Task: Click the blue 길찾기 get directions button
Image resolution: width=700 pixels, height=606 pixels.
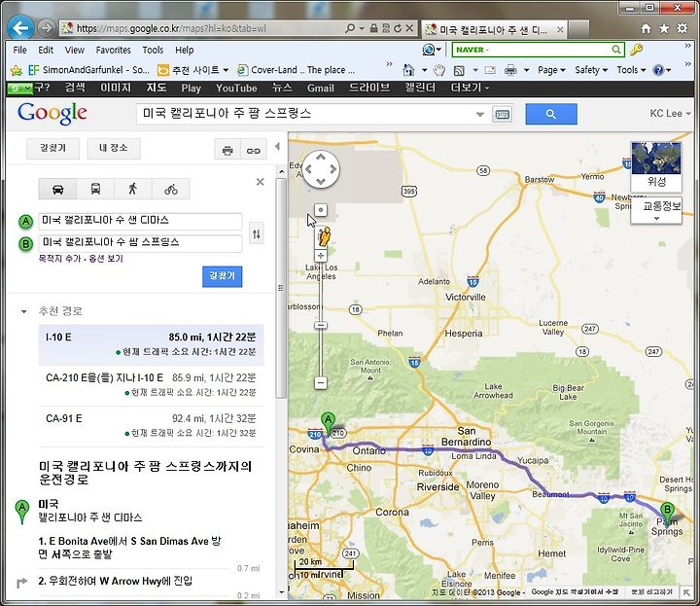Action: (x=222, y=276)
